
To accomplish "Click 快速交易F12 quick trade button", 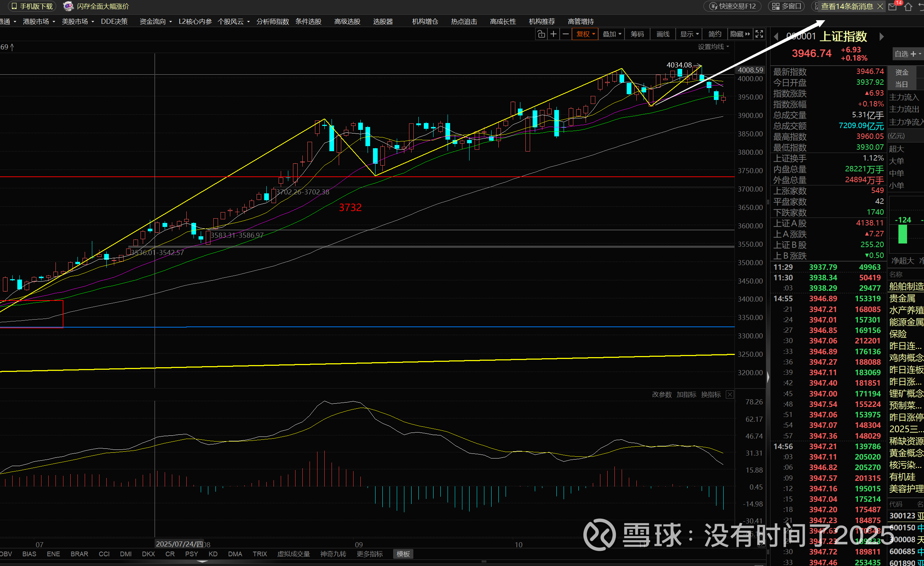I will click(x=732, y=6).
